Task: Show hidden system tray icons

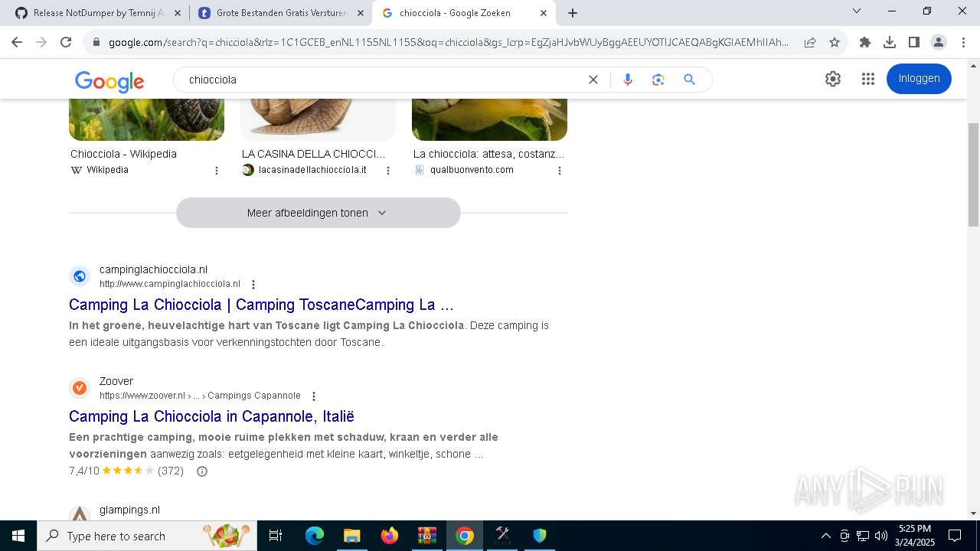Action: pos(825,536)
